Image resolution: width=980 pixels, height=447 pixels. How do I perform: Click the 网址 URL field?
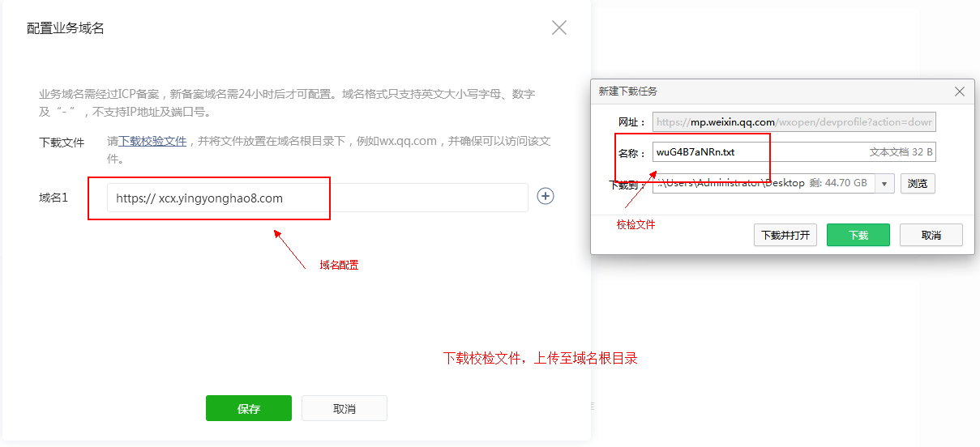[794, 122]
